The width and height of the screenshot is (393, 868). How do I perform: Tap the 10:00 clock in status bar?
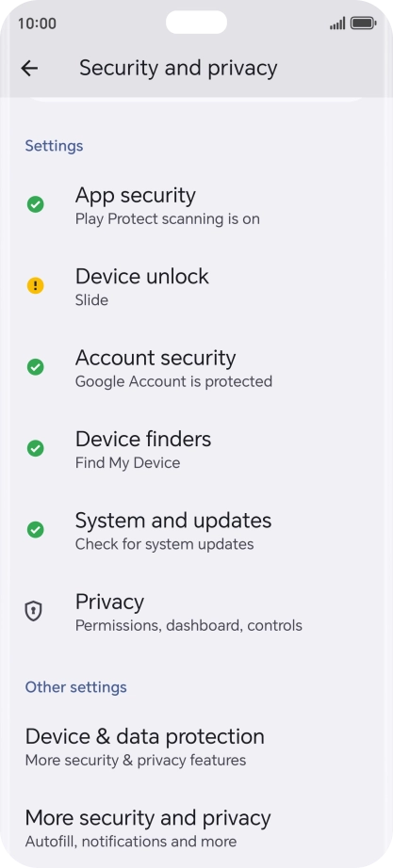pos(37,24)
